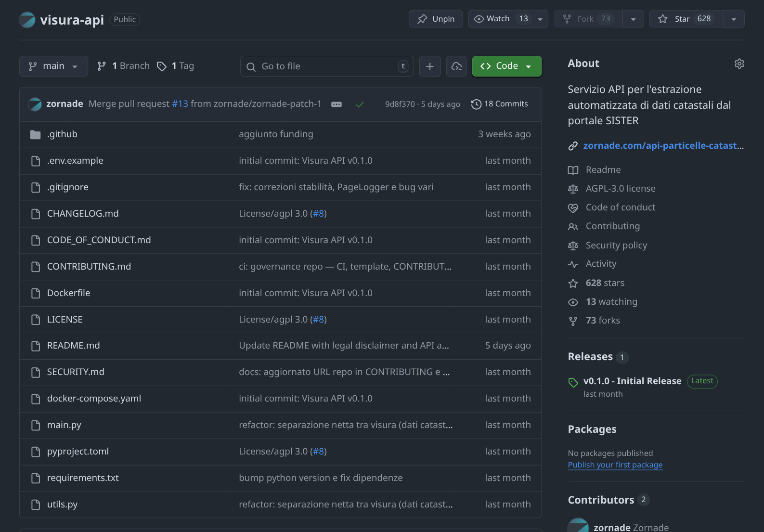Click the Watch button with eye icon
This screenshot has height=532, width=764.
click(x=500, y=19)
